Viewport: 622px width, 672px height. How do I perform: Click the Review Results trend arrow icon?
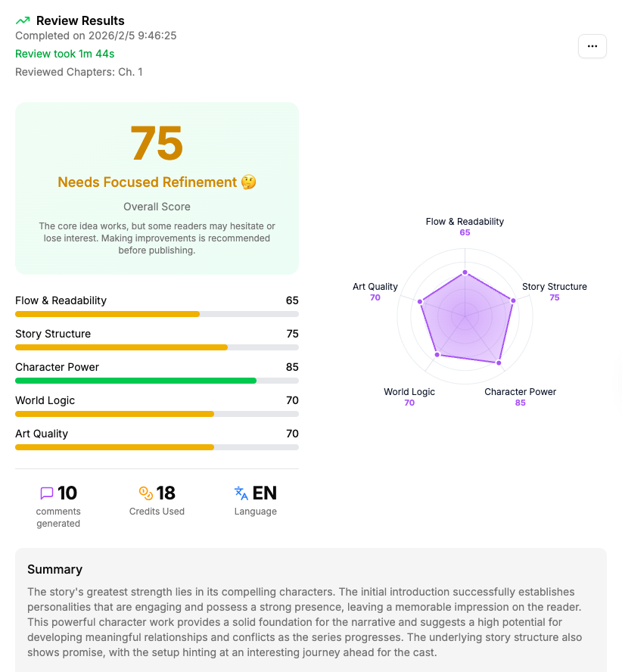point(23,20)
